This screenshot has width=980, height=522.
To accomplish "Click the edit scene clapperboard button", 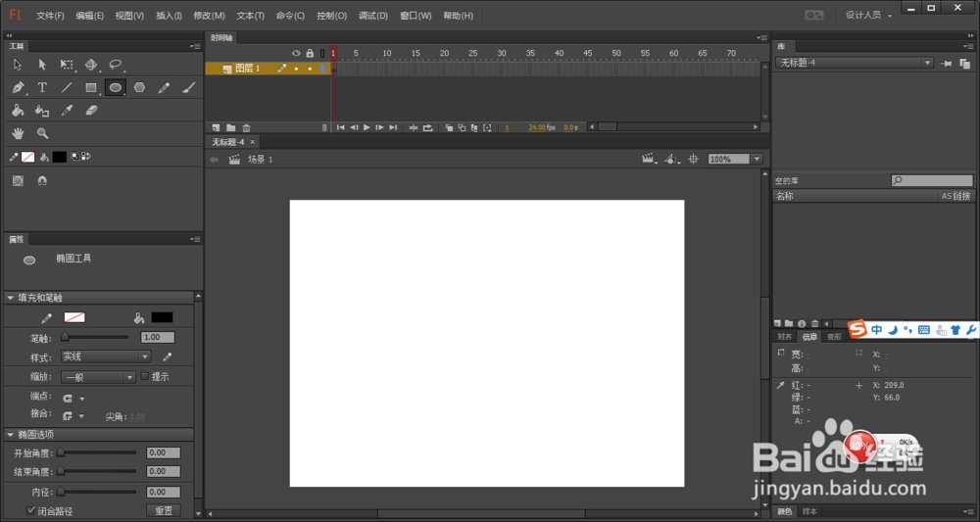I will [649, 160].
